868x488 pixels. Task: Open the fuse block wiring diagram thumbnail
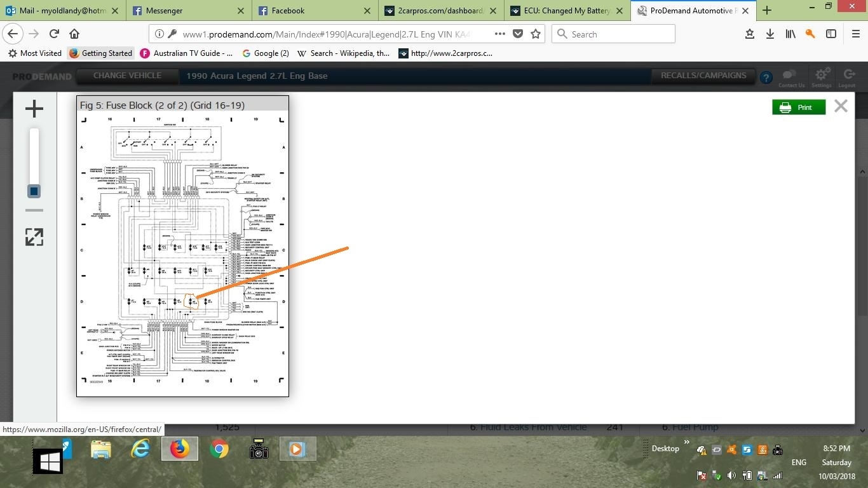(x=182, y=247)
